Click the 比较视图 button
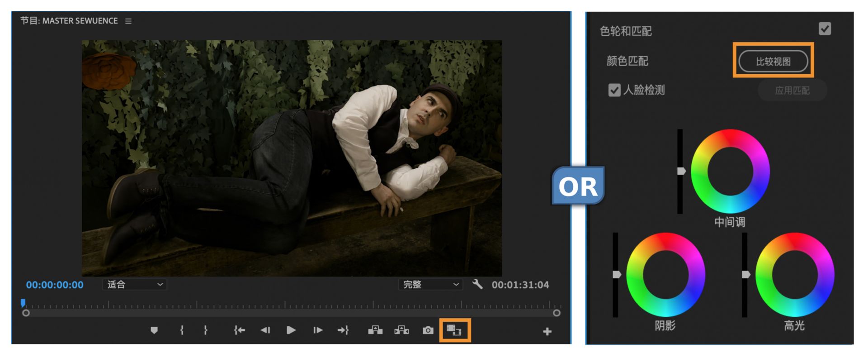868x358 pixels. (773, 62)
